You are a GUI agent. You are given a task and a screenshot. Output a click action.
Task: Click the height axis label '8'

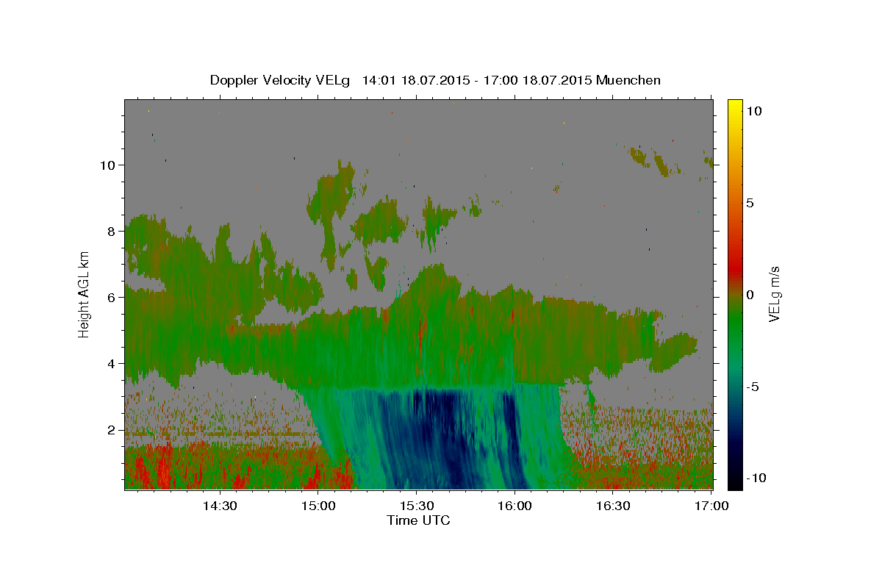tap(112, 231)
